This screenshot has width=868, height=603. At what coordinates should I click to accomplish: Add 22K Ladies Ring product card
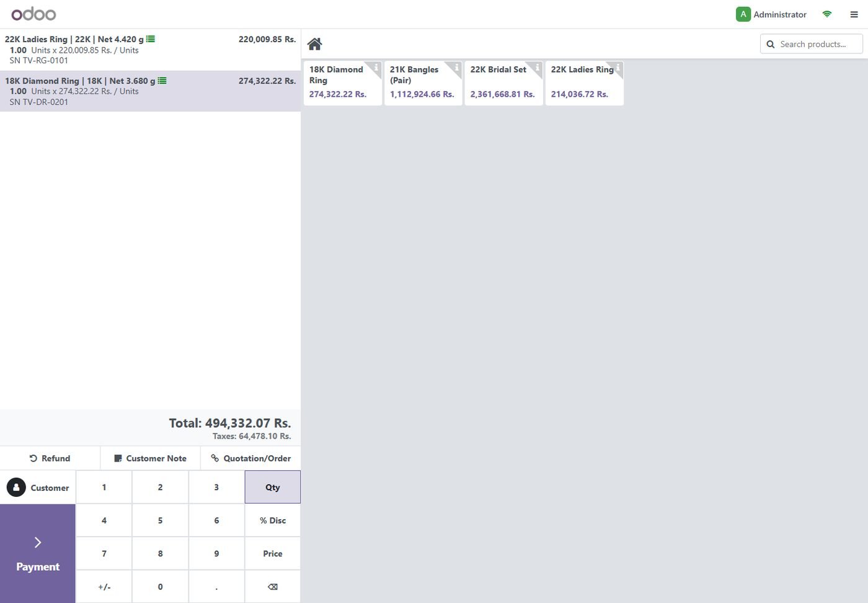click(x=584, y=83)
